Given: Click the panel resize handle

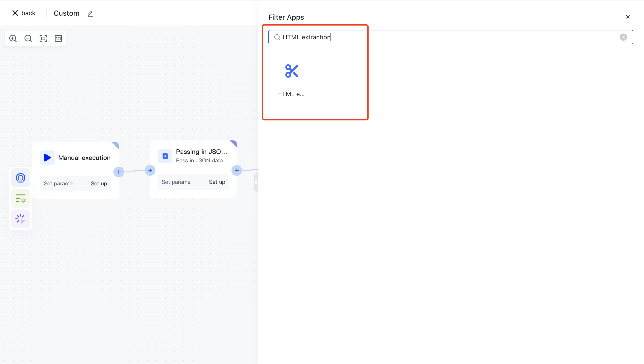Looking at the screenshot, I should (256, 182).
